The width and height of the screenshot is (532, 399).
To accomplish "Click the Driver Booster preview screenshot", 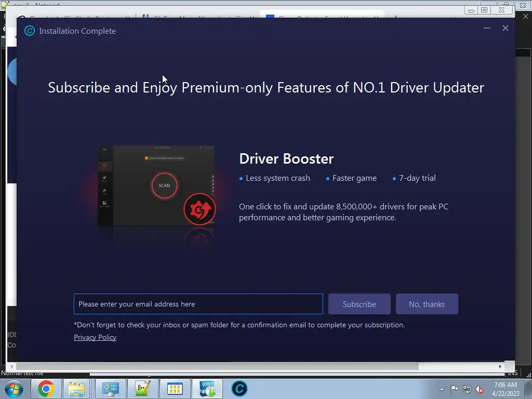I will click(x=156, y=186).
